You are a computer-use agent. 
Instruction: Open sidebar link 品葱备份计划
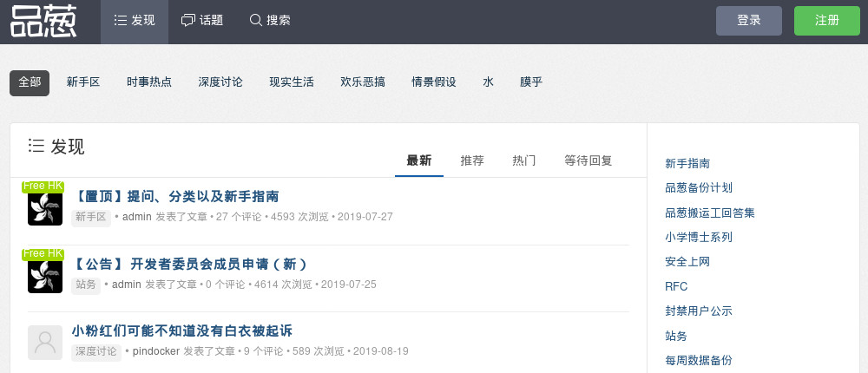tap(699, 188)
